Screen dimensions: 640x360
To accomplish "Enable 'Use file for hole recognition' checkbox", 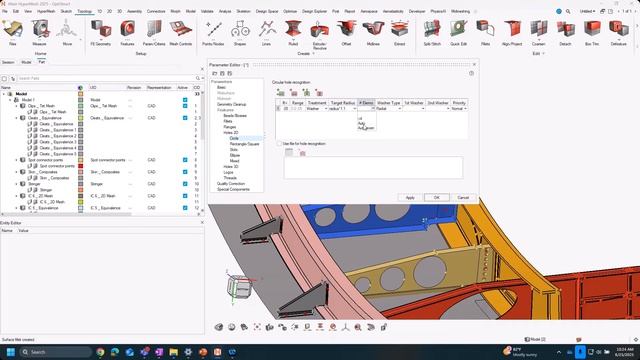I will (x=279, y=144).
